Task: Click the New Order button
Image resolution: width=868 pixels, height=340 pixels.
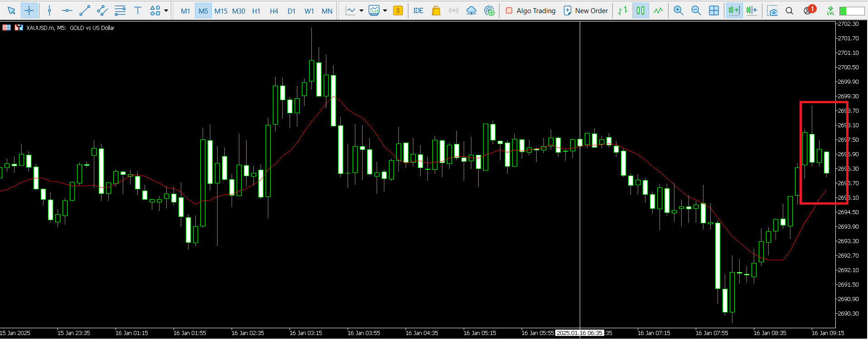Action: point(586,10)
